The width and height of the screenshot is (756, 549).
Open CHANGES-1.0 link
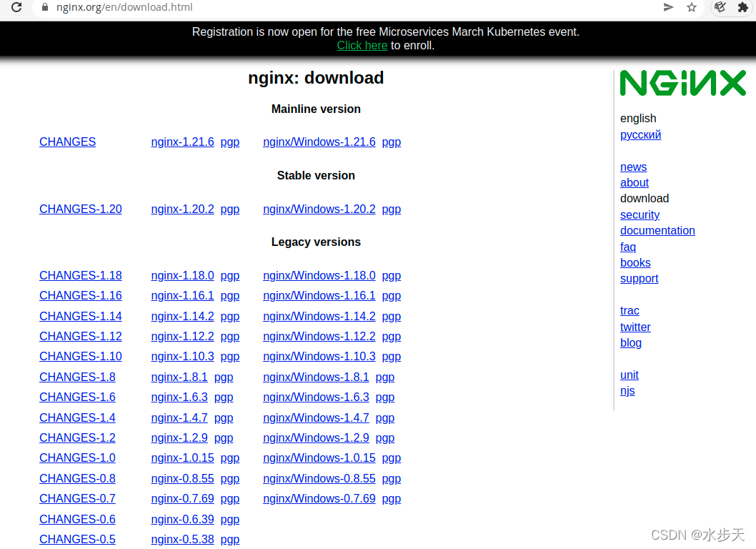77,457
